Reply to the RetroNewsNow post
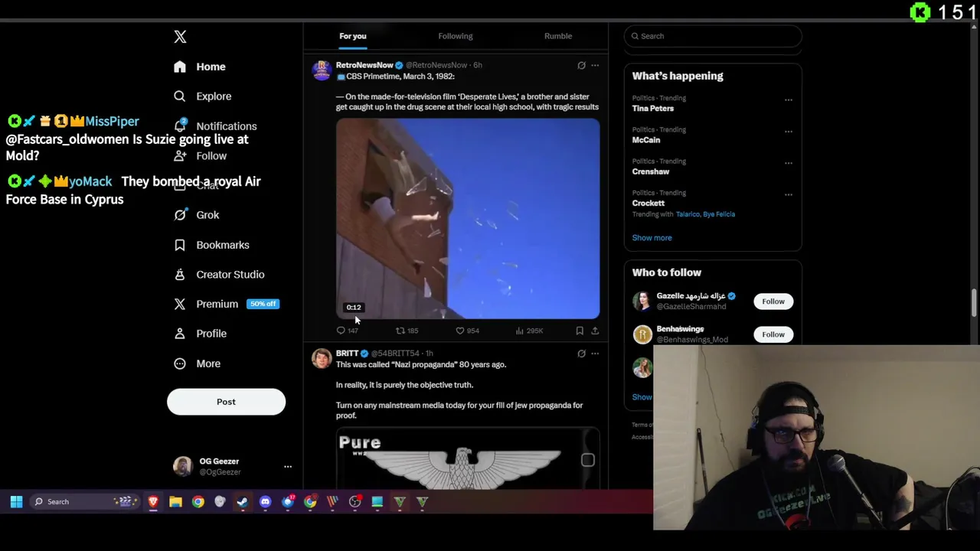 [347, 331]
